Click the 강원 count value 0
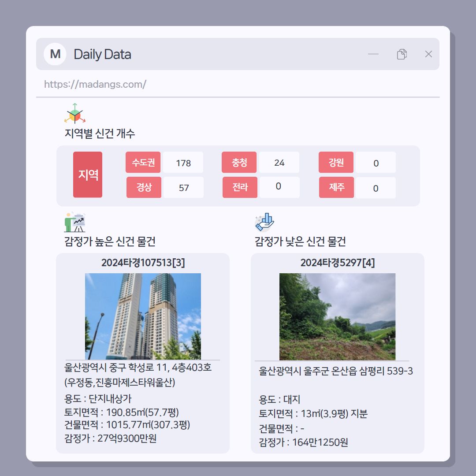The image size is (476, 476). [x=376, y=163]
